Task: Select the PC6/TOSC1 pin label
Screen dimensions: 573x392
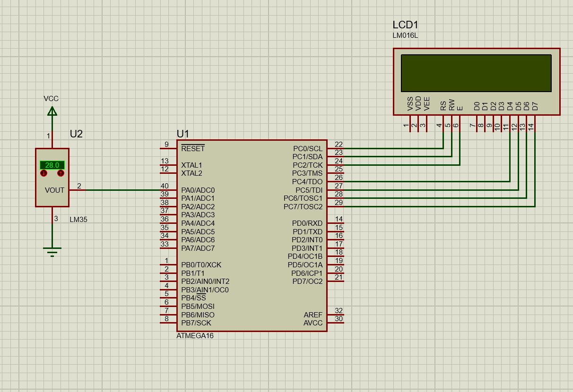Action: [x=303, y=198]
